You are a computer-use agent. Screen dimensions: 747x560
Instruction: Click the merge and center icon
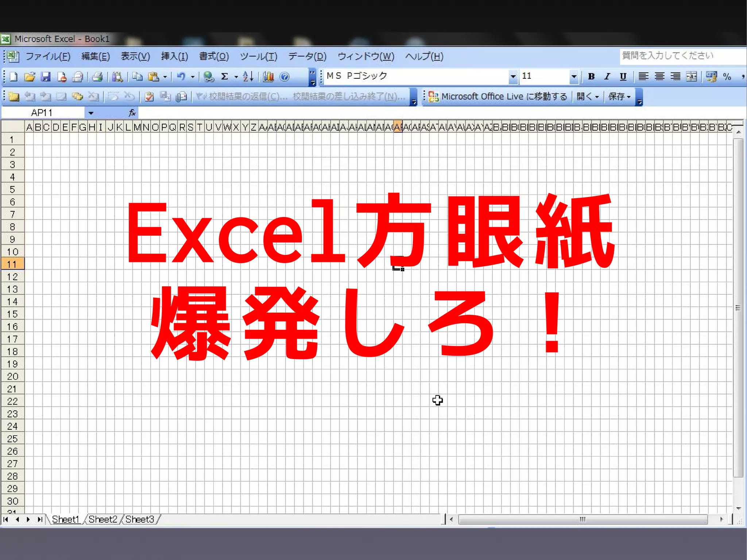pos(692,77)
